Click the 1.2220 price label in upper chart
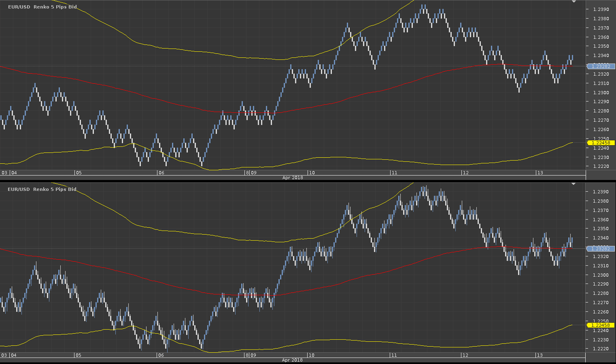This screenshot has height=364, width=616. tap(601, 166)
